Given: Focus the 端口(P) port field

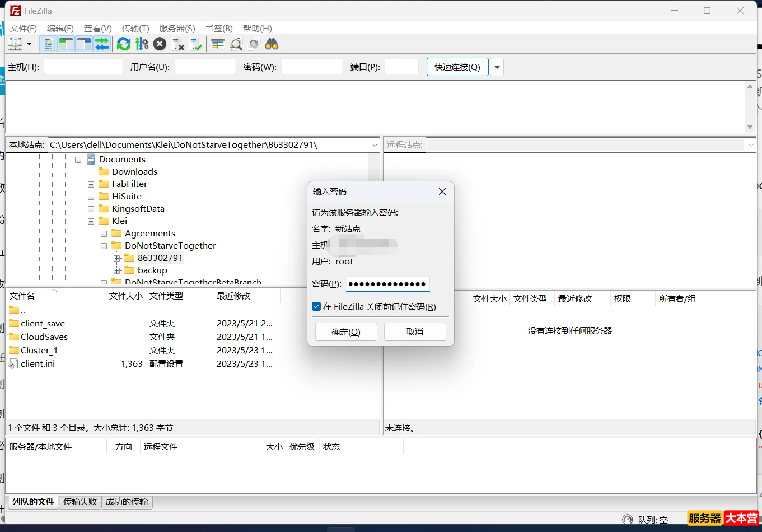Looking at the screenshot, I should click(401, 67).
